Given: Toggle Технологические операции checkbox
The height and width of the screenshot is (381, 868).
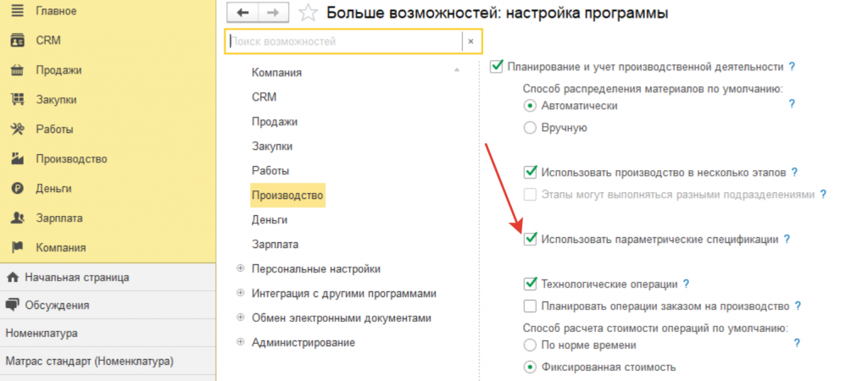Looking at the screenshot, I should point(531,284).
